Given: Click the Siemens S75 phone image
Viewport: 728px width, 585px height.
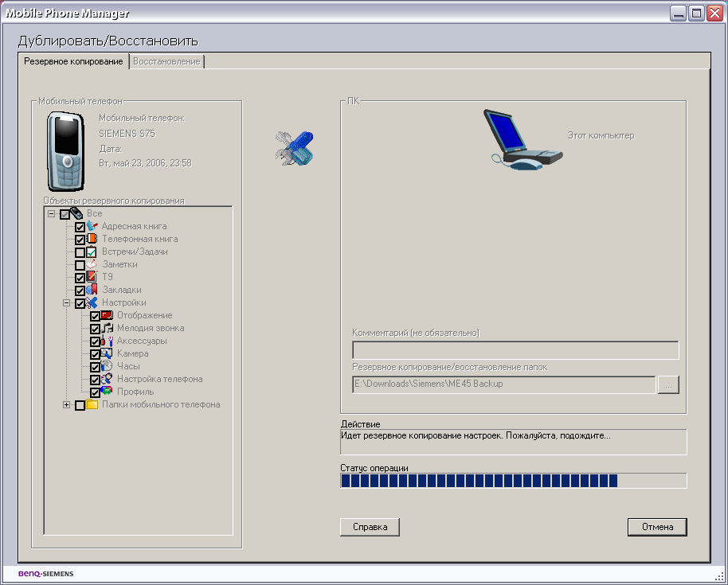Looking at the screenshot, I should (x=65, y=151).
